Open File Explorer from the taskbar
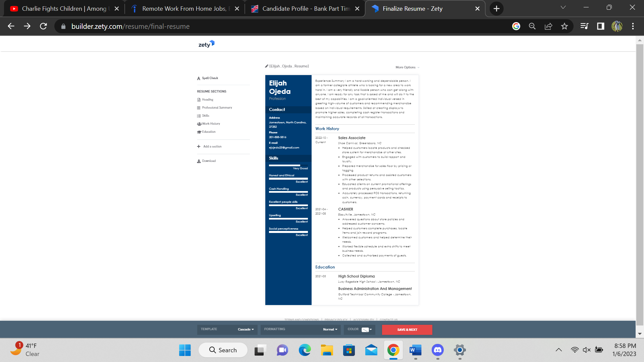Viewport: 644px width, 362px height. pyautogui.click(x=327, y=350)
